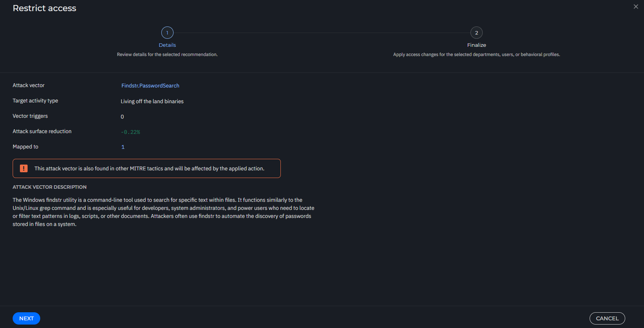This screenshot has width=644, height=328.
Task: Click the Target activity type label
Action: (35, 101)
